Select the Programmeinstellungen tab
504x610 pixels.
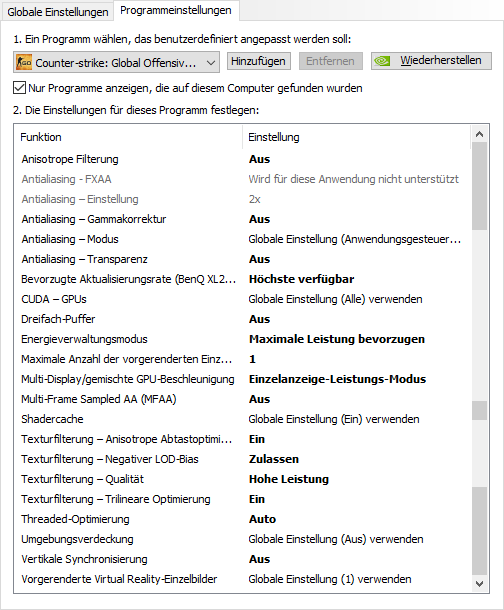(x=176, y=11)
